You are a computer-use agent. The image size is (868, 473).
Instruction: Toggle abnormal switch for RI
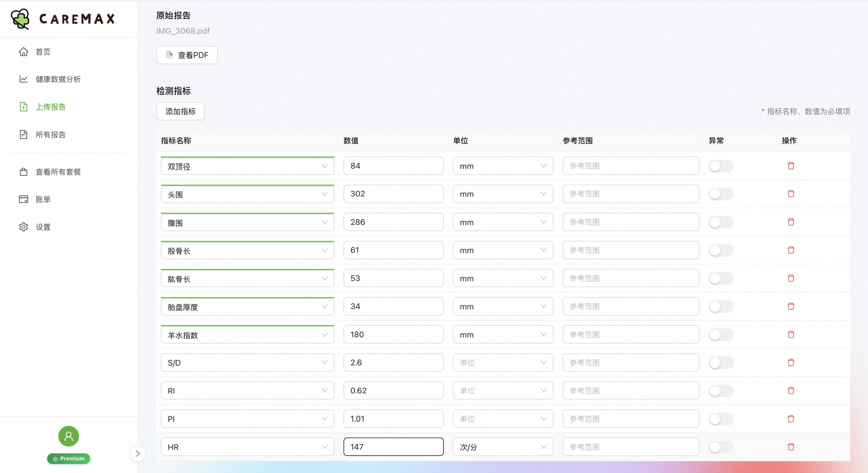pyautogui.click(x=721, y=391)
